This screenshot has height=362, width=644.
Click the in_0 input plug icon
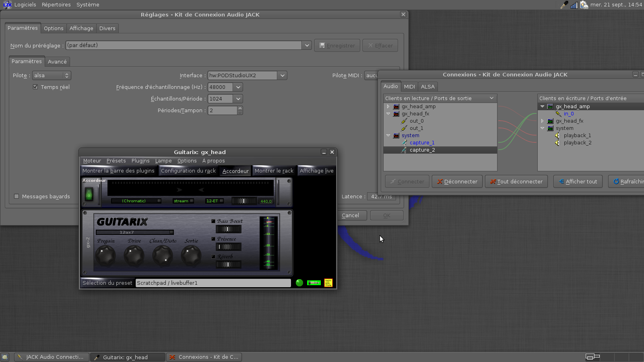[x=559, y=114]
